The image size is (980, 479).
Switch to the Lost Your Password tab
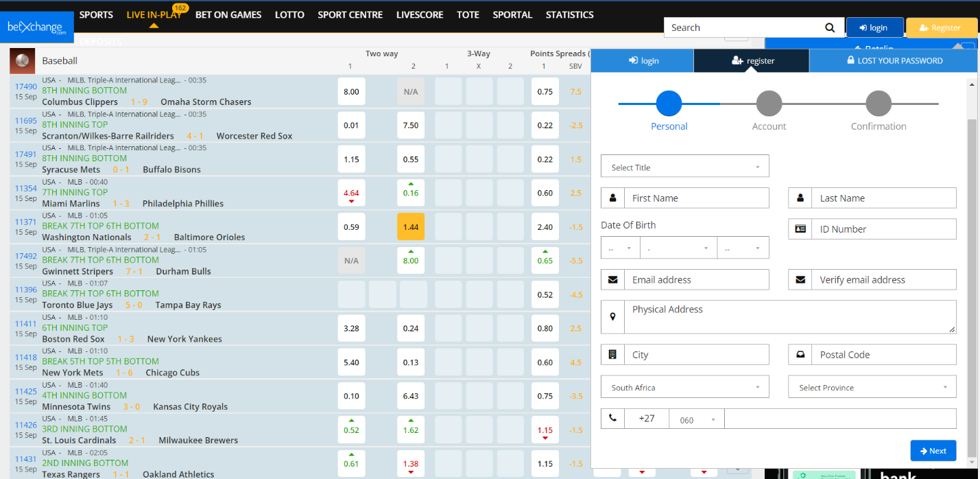[x=893, y=60]
